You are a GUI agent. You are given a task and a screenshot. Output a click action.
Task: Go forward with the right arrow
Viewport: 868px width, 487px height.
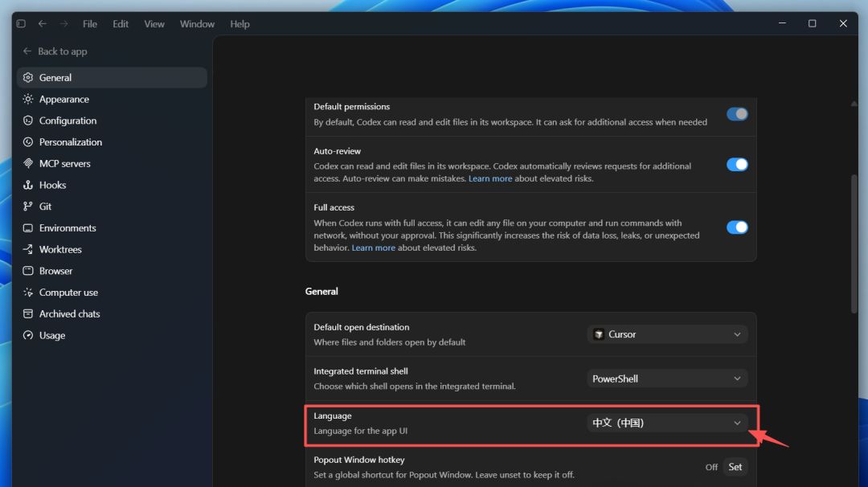pos(63,24)
